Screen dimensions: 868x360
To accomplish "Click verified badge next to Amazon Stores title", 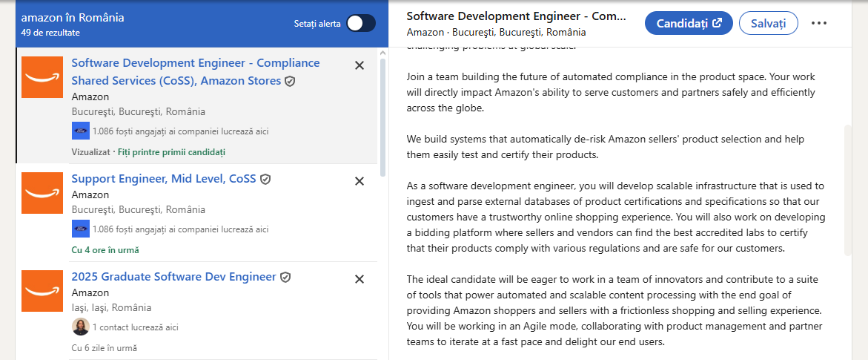I will pos(290,82).
